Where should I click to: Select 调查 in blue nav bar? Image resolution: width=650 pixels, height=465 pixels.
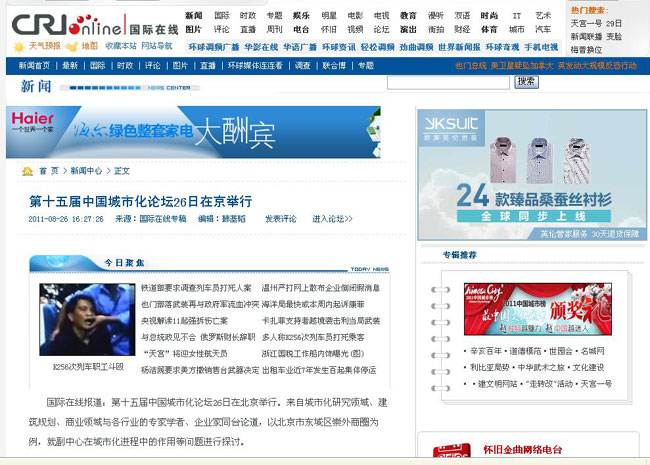click(303, 65)
